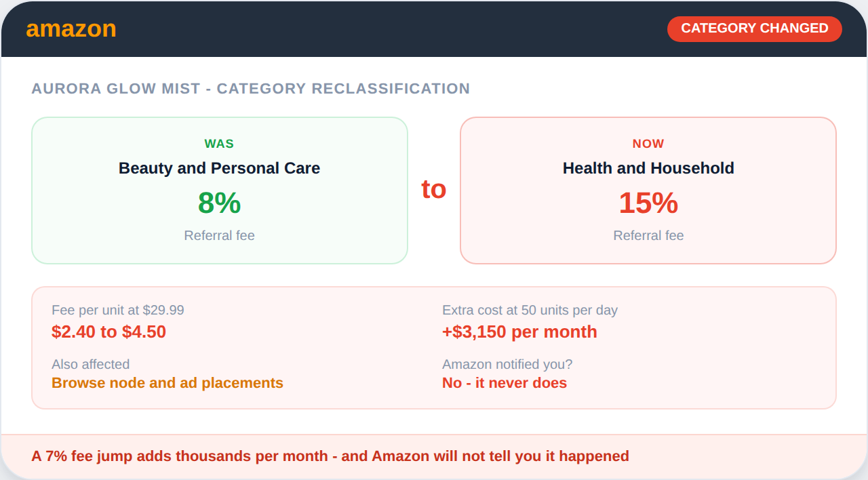Click the amazon logo
The height and width of the screenshot is (480, 868).
71,29
